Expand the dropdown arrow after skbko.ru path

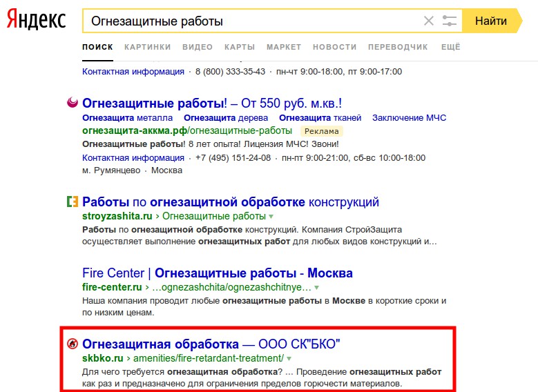tap(289, 359)
